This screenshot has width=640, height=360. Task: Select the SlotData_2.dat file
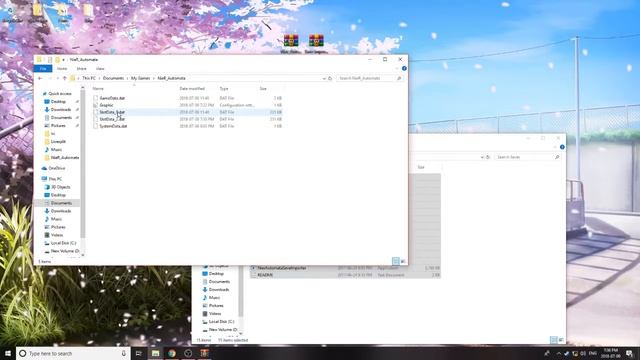112,119
